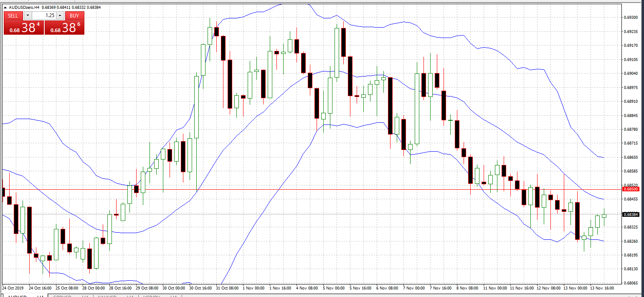Click the 0.69300 price scale label
The height and width of the screenshot is (297, 644).
click(631, 18)
